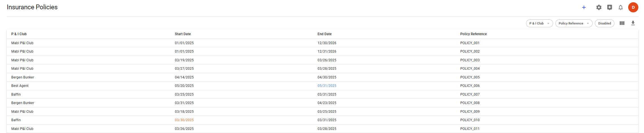Click the Policy Reference column header
644x133 pixels.
click(x=474, y=34)
